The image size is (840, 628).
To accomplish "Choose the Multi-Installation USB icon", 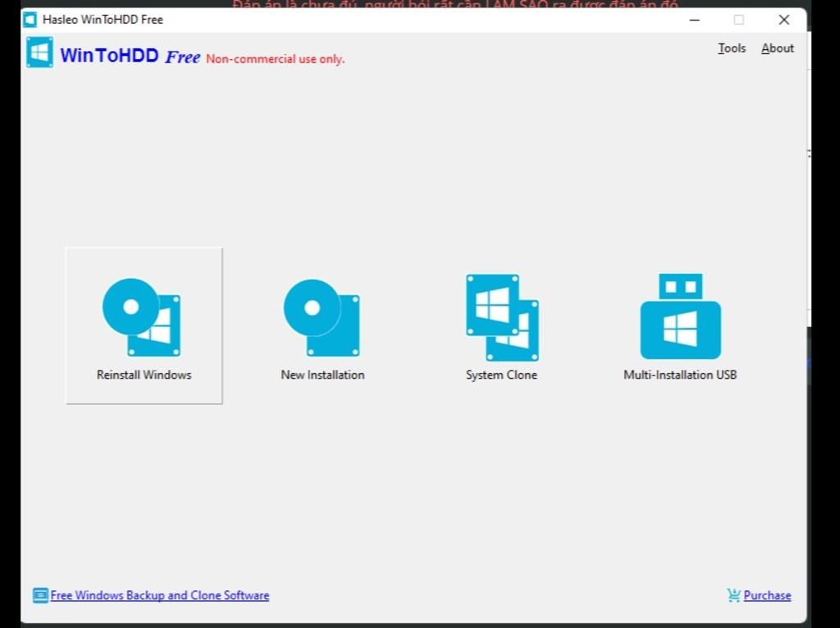I will (x=680, y=316).
